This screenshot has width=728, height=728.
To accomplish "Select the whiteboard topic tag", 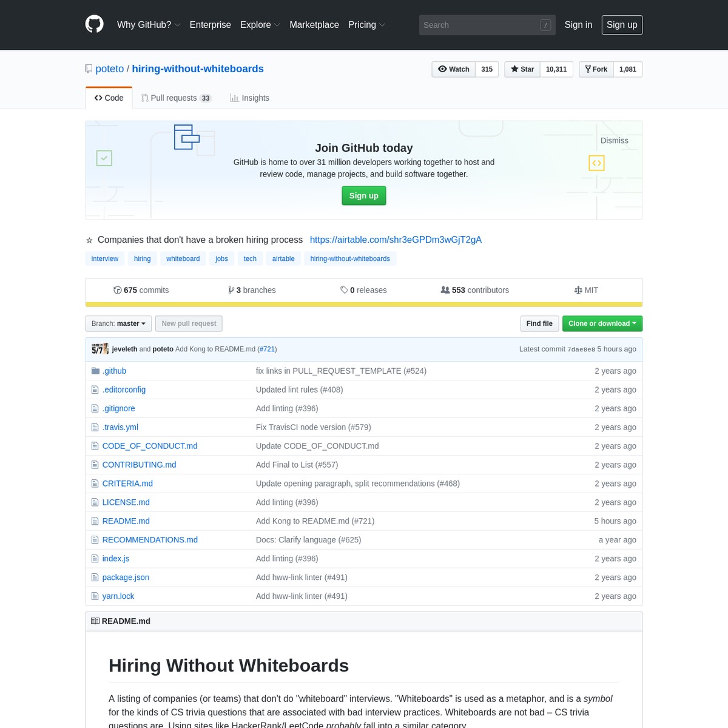I will click(183, 258).
